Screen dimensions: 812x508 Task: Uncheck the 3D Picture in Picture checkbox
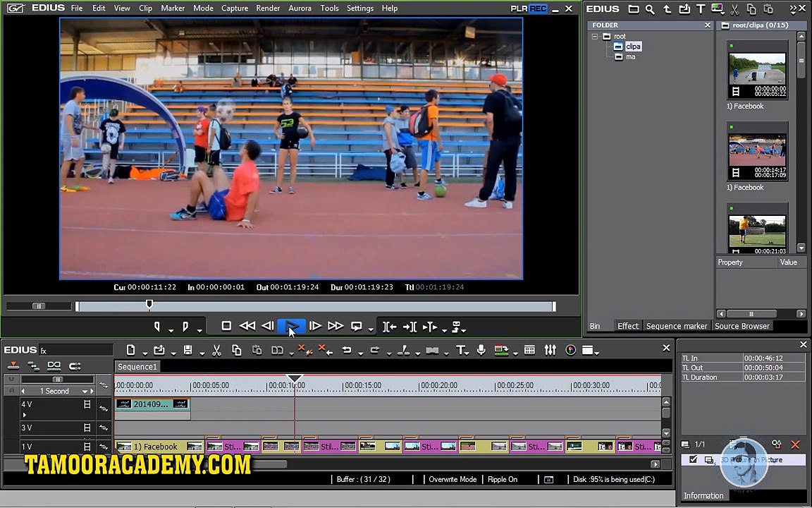coord(694,459)
